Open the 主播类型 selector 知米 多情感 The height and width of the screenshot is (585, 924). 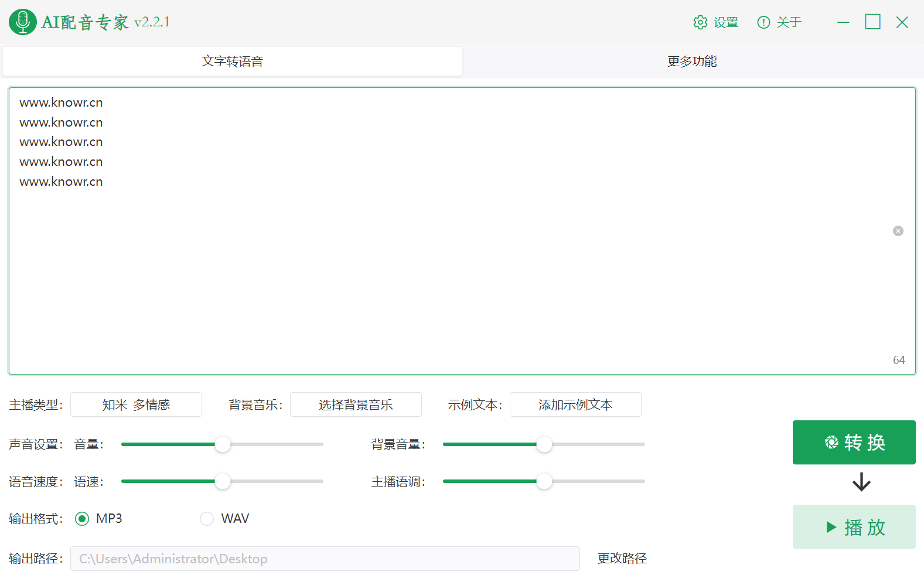136,404
